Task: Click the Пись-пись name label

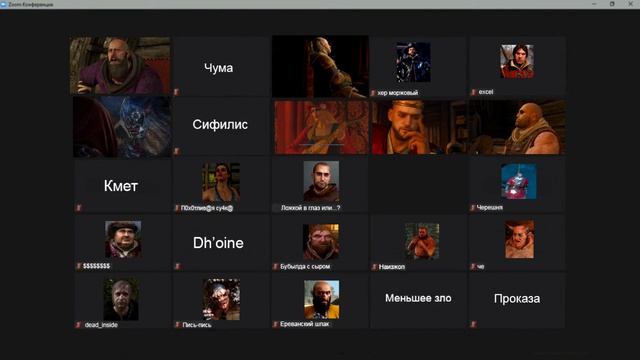Action: pyautogui.click(x=197, y=325)
